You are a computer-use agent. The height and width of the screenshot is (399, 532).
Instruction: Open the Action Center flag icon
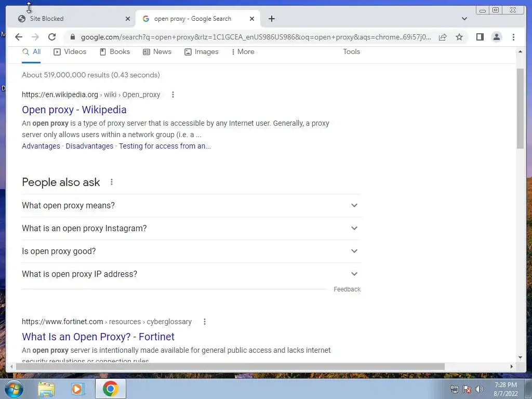click(467, 389)
